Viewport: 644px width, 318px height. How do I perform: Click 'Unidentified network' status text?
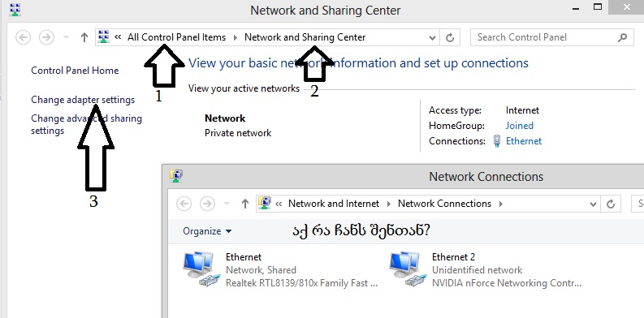click(477, 270)
